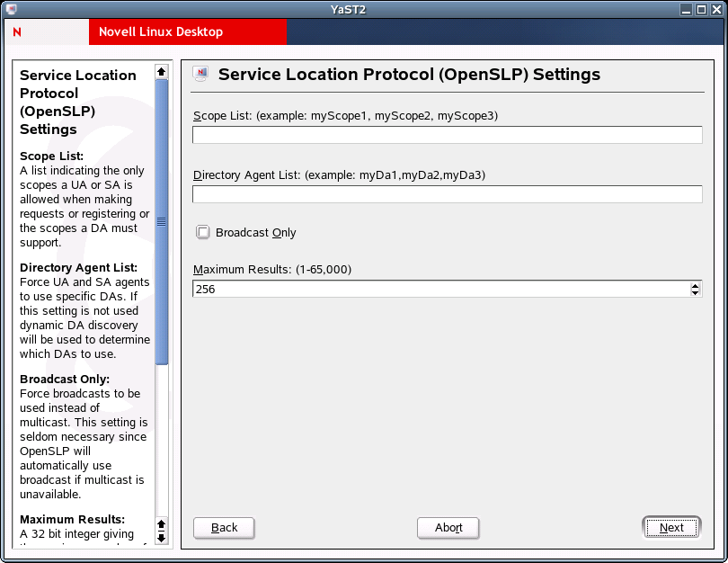Click the help panel scrollbar thumb
Screen dimensions: 728x563
[161, 221]
